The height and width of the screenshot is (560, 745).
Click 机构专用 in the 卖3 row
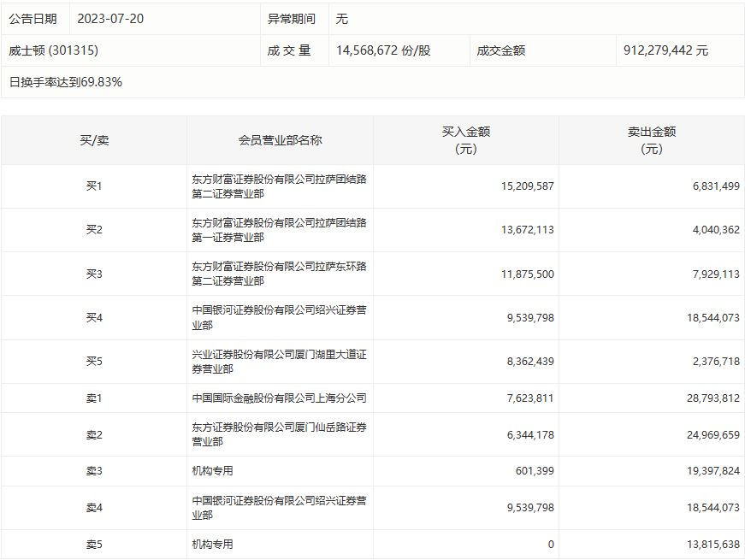click(212, 471)
